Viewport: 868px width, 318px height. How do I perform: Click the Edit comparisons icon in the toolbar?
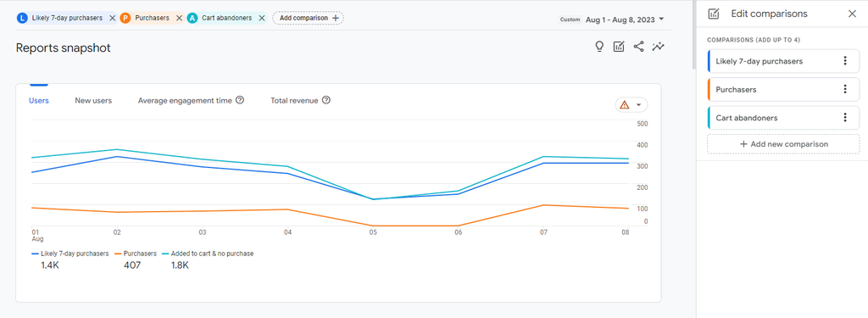[x=619, y=47]
